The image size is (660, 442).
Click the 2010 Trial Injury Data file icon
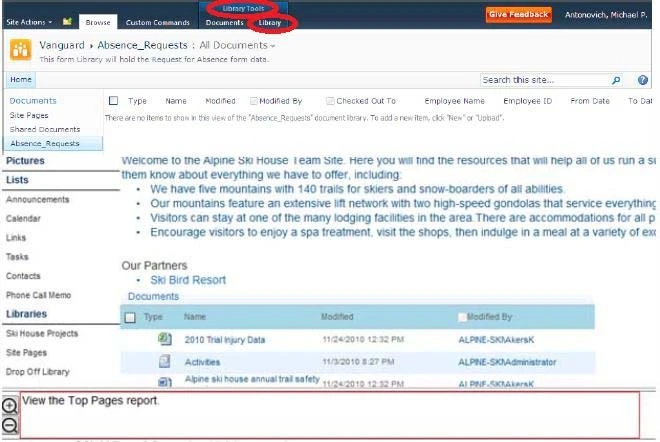point(164,339)
